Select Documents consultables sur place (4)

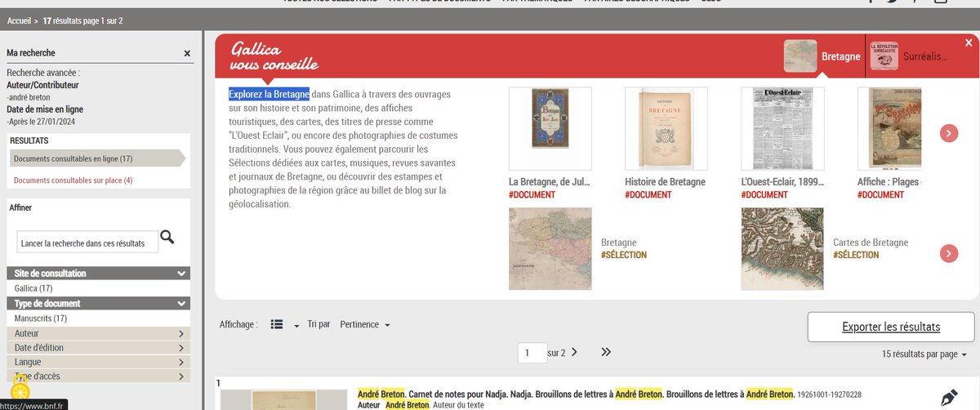[73, 180]
